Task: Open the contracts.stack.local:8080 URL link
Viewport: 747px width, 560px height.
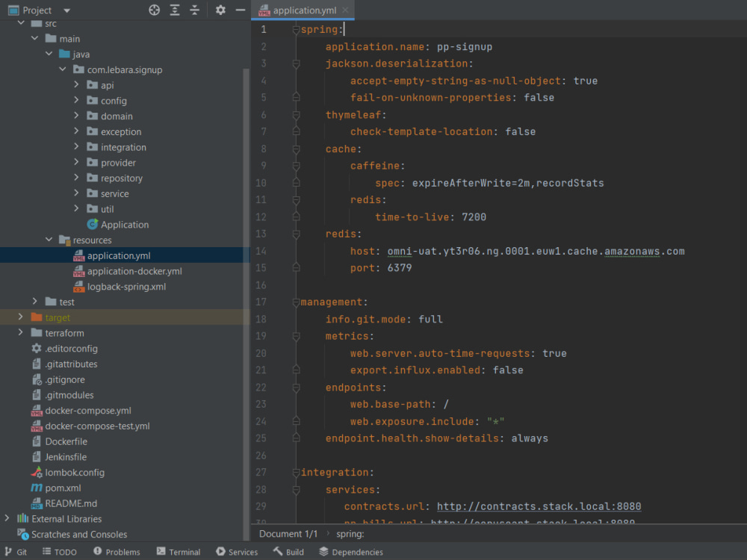Action: coord(539,506)
